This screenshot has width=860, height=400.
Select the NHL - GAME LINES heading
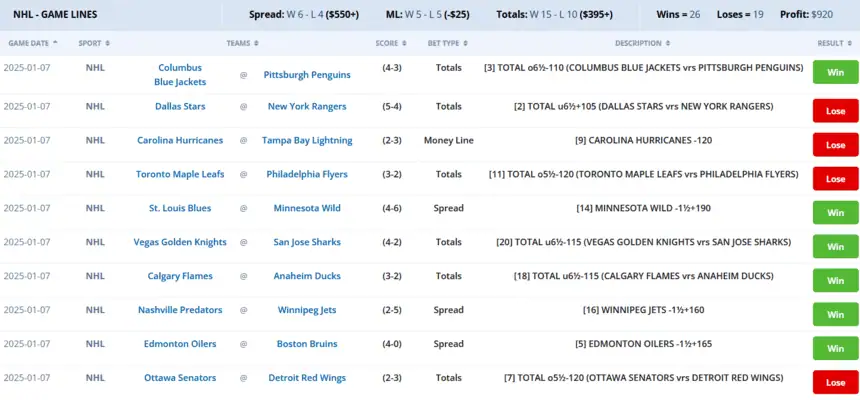click(x=55, y=15)
